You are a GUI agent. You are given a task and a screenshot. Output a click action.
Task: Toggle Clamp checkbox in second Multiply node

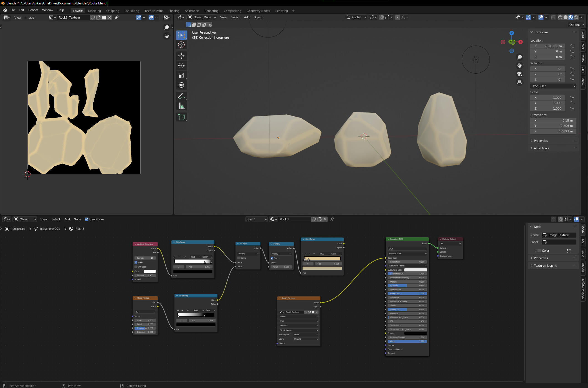click(x=272, y=258)
